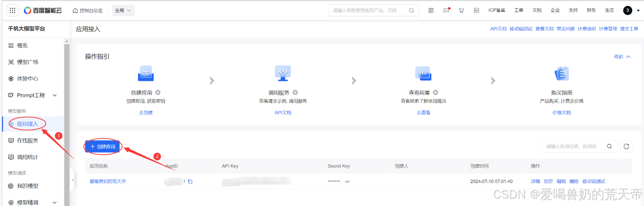Focus the top product and docs search box

tap(368, 11)
